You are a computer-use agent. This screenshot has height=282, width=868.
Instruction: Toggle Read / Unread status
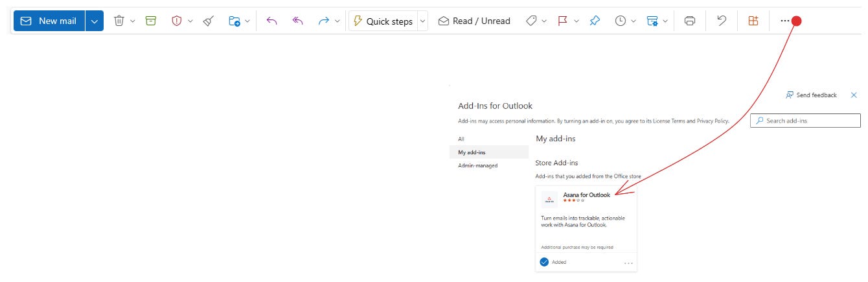474,21
